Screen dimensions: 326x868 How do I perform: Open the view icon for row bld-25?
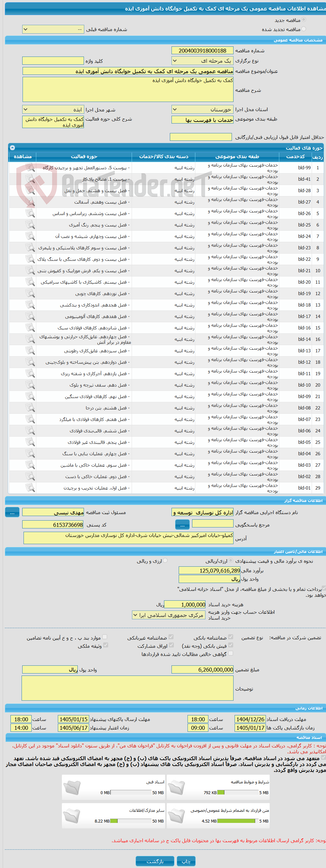coord(30,225)
